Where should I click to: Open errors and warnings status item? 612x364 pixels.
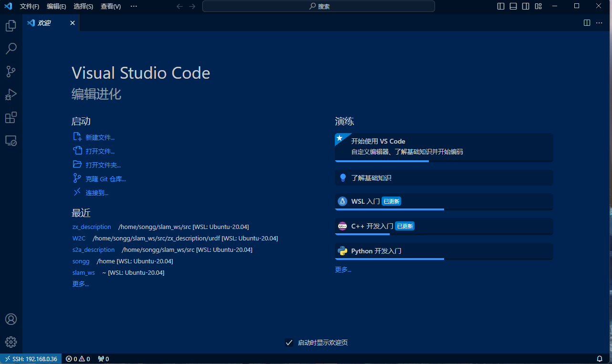pos(78,359)
